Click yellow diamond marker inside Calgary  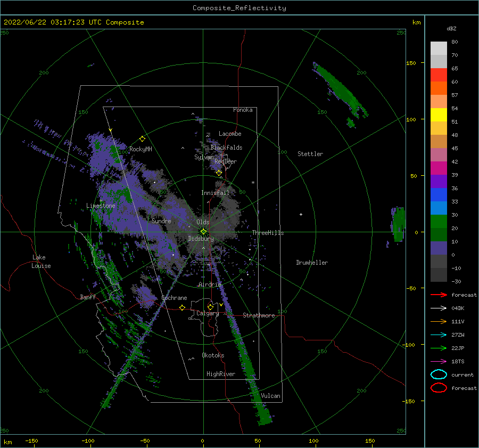[x=210, y=307]
